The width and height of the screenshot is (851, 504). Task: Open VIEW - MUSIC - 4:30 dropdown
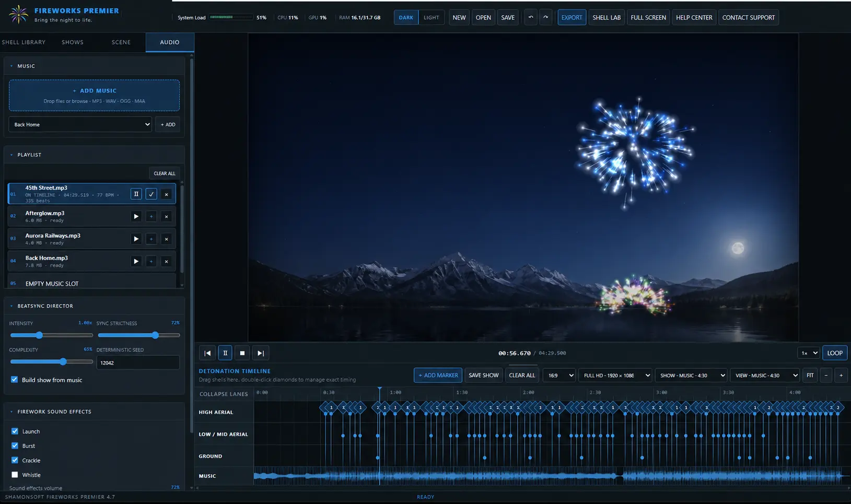(x=765, y=375)
